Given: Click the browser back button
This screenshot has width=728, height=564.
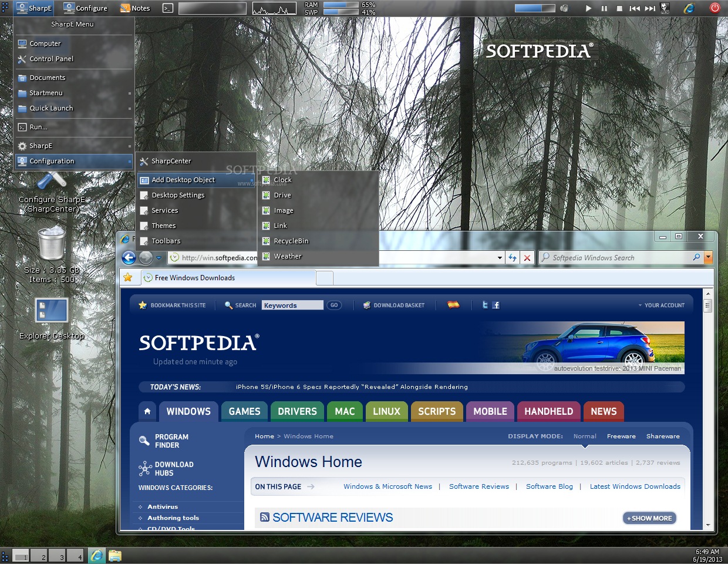Looking at the screenshot, I should point(129,257).
